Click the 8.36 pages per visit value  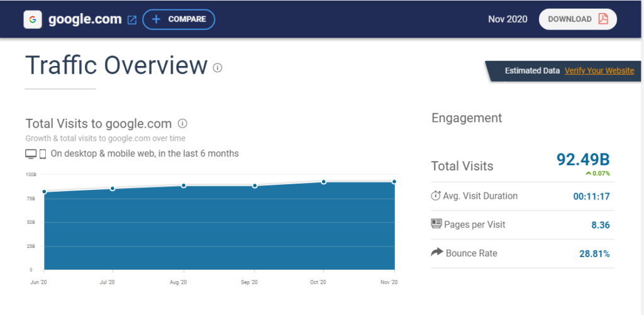coord(601,225)
